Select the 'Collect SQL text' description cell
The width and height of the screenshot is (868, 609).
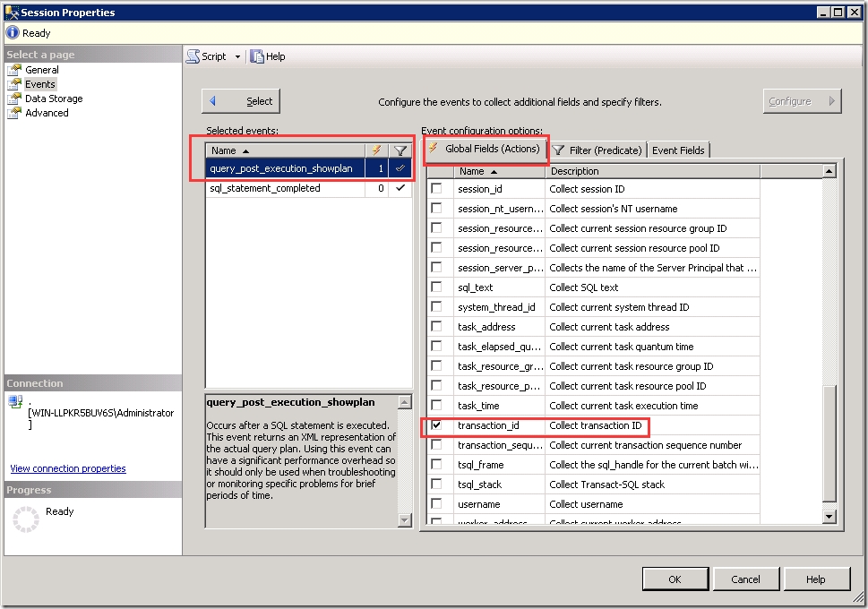653,287
